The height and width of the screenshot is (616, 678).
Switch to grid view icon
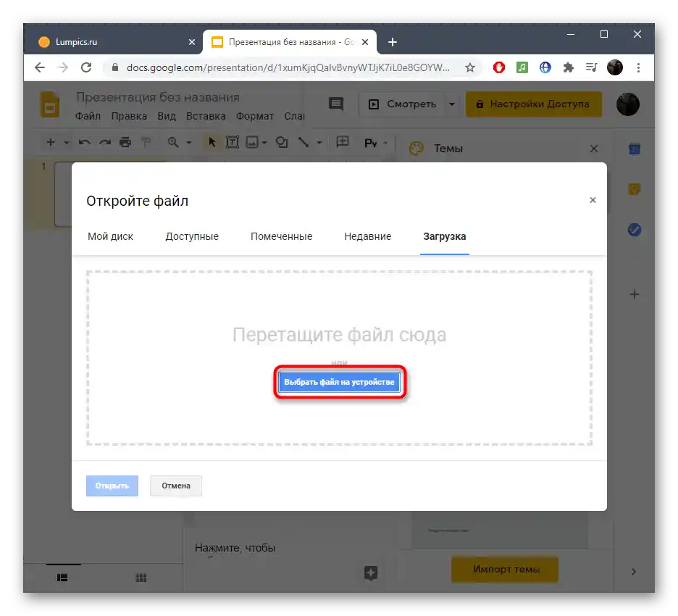pyautogui.click(x=141, y=578)
